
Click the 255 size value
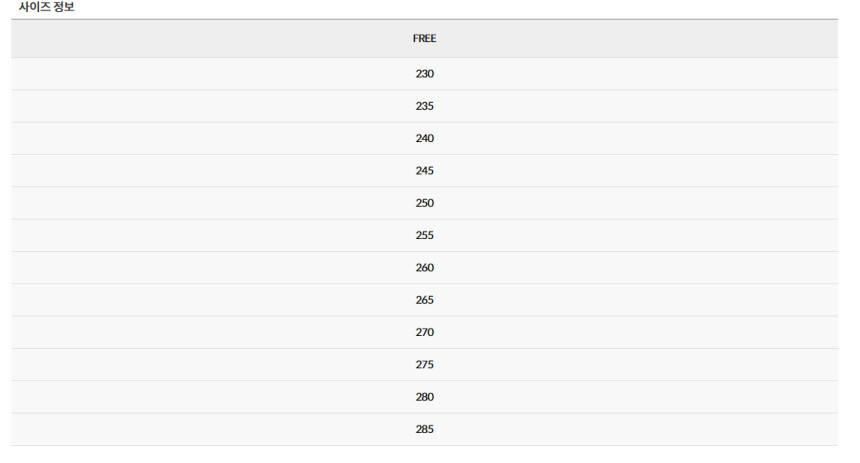[424, 235]
